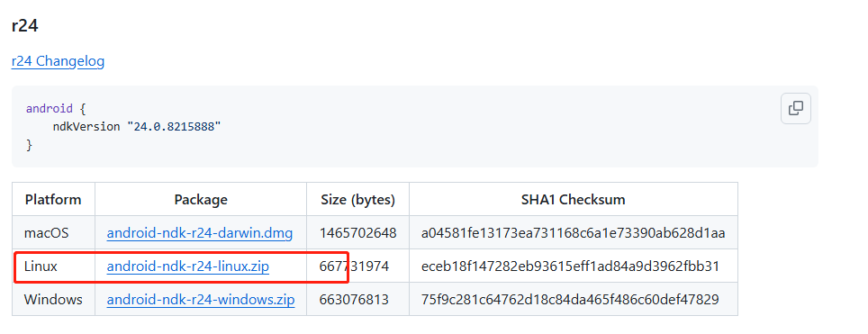Copy the ndkVersion code snippet
The width and height of the screenshot is (868, 334).
(795, 108)
